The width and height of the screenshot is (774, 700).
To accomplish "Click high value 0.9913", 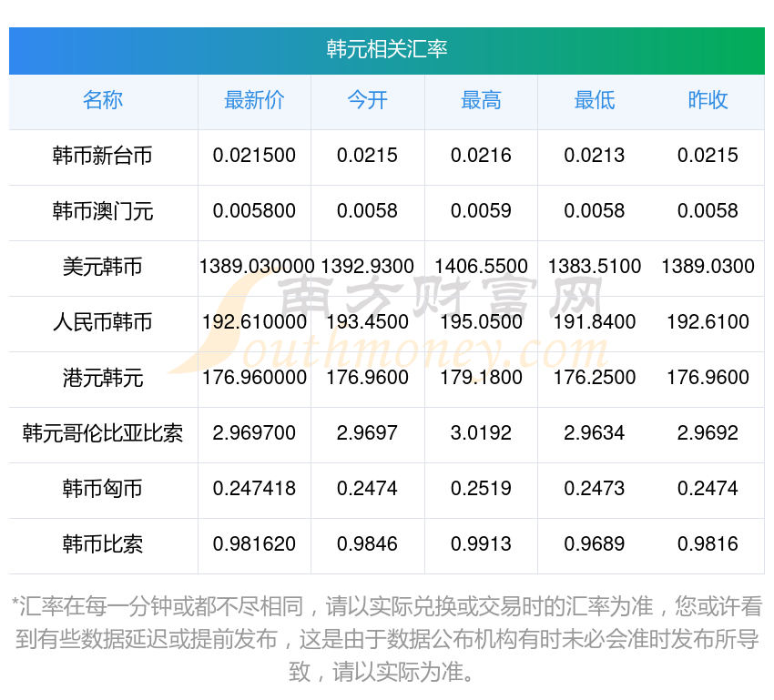I will [x=481, y=544].
